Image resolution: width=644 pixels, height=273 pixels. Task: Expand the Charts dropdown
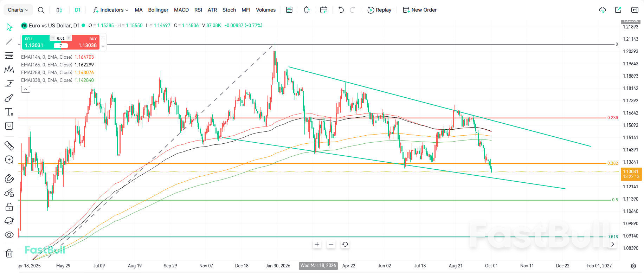18,10
